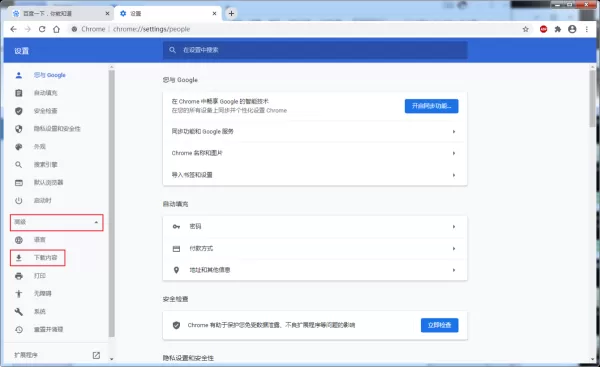Open a new tab with plus button
The height and width of the screenshot is (367, 600).
[231, 13]
